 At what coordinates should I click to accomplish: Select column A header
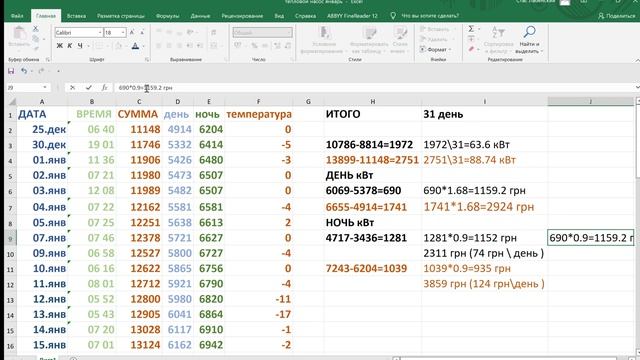click(x=42, y=101)
